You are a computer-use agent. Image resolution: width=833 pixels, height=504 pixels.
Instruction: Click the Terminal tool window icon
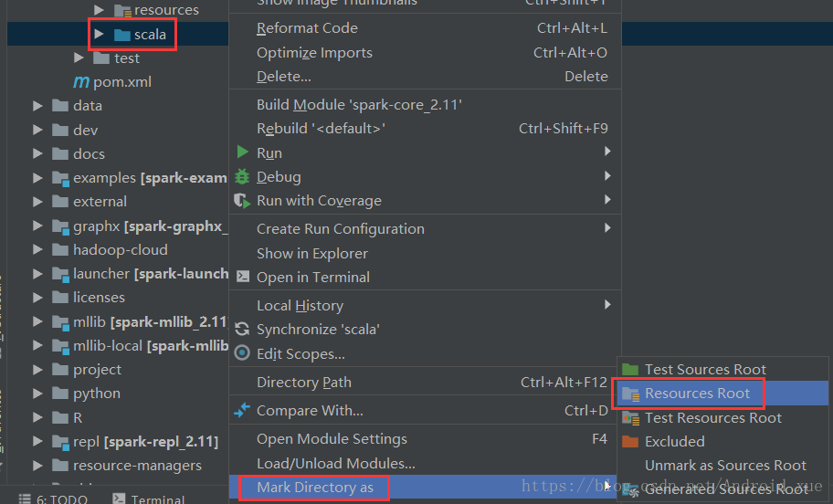coord(119,499)
